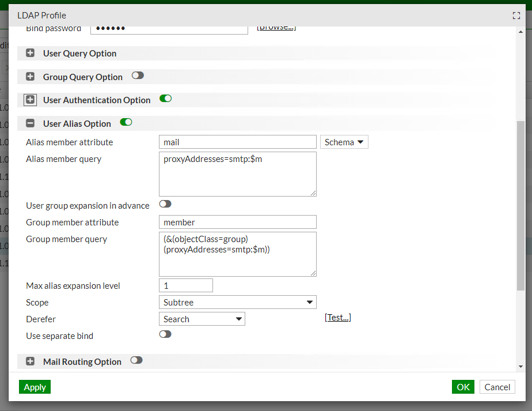Open the Scope Subtree dropdown

(237, 302)
